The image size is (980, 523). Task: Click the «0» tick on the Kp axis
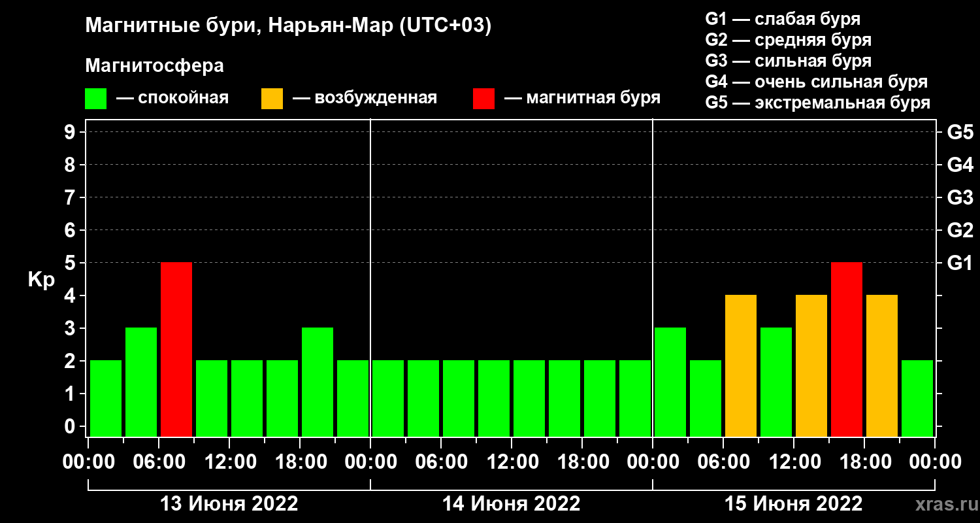[x=71, y=426]
